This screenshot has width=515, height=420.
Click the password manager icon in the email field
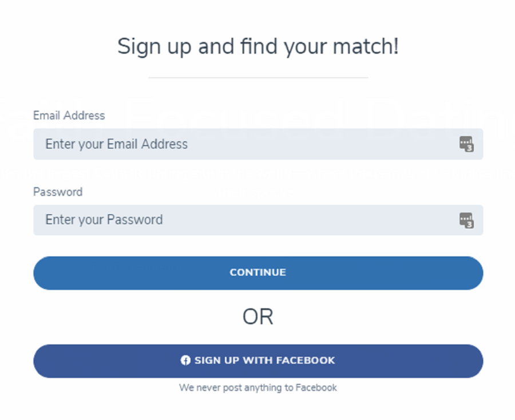click(466, 144)
